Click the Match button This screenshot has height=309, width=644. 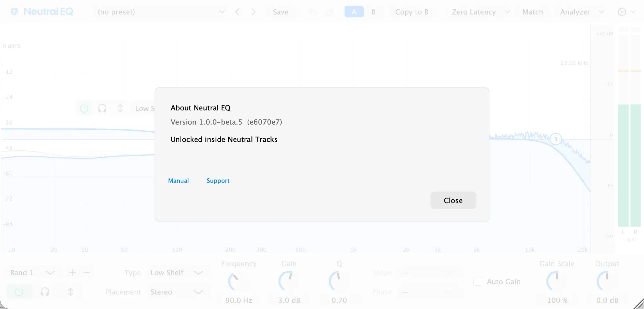point(533,12)
